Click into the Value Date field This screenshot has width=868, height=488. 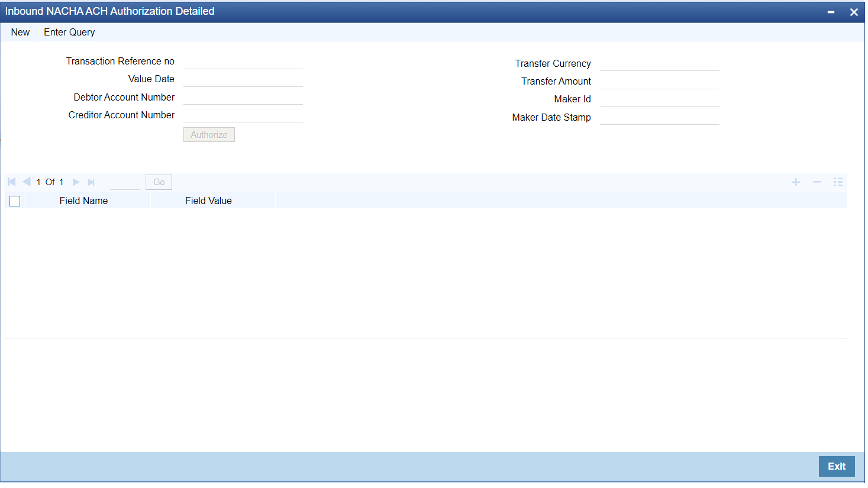tap(243, 79)
